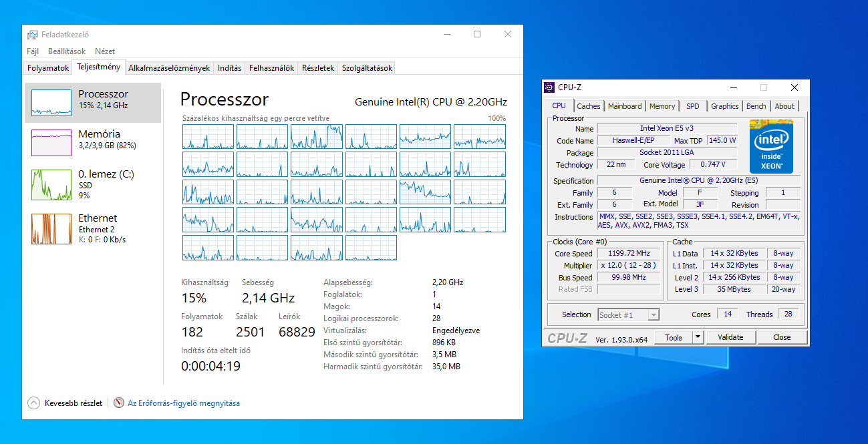Screen dimensions: 868x444
Task: Open Resource Monitor via its gauge icon
Action: (x=119, y=403)
